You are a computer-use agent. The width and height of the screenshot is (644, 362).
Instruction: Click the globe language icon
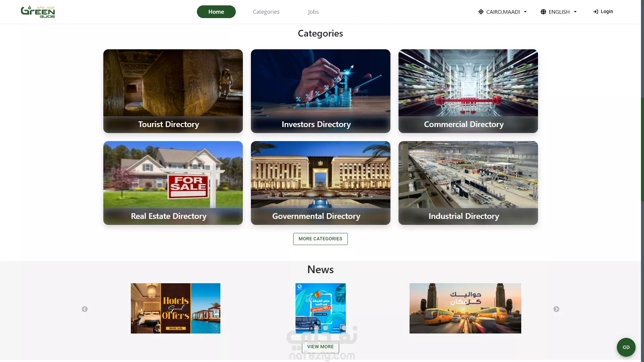pyautogui.click(x=543, y=12)
